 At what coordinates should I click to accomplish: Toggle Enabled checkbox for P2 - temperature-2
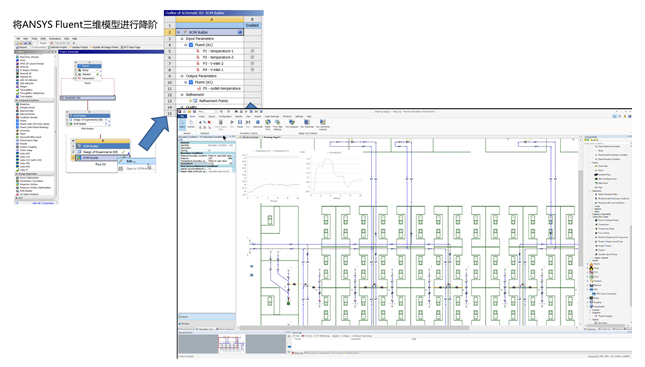[x=252, y=57]
